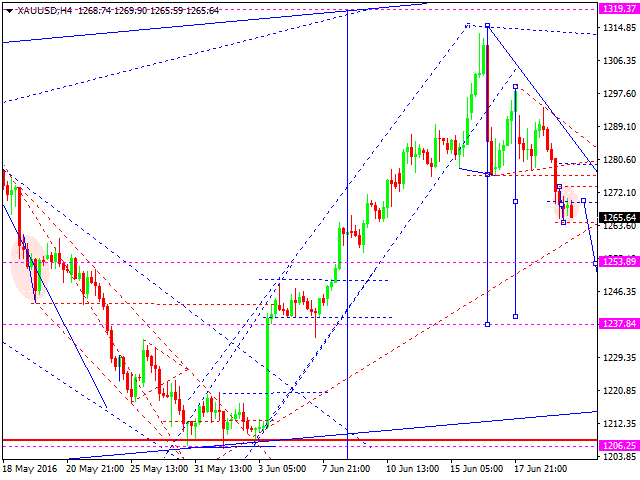Click the XAUUSD,H4 chart title text
Viewport: 640px width, 480px height.
[x=45, y=11]
